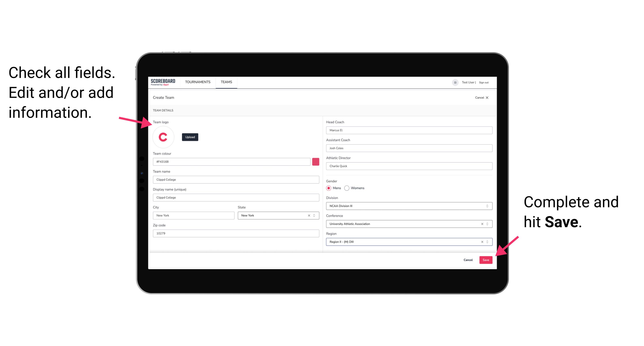Switch to the TOURNAMENTS tab
Screen dimensions: 644x346
(198, 82)
